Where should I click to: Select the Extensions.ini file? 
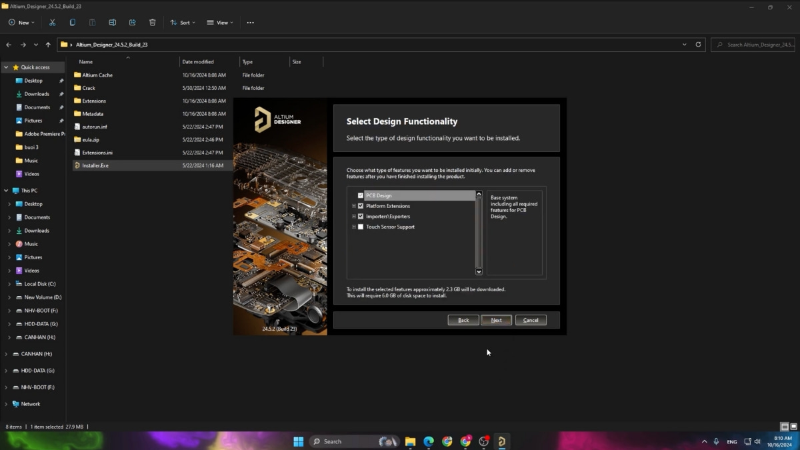97,153
